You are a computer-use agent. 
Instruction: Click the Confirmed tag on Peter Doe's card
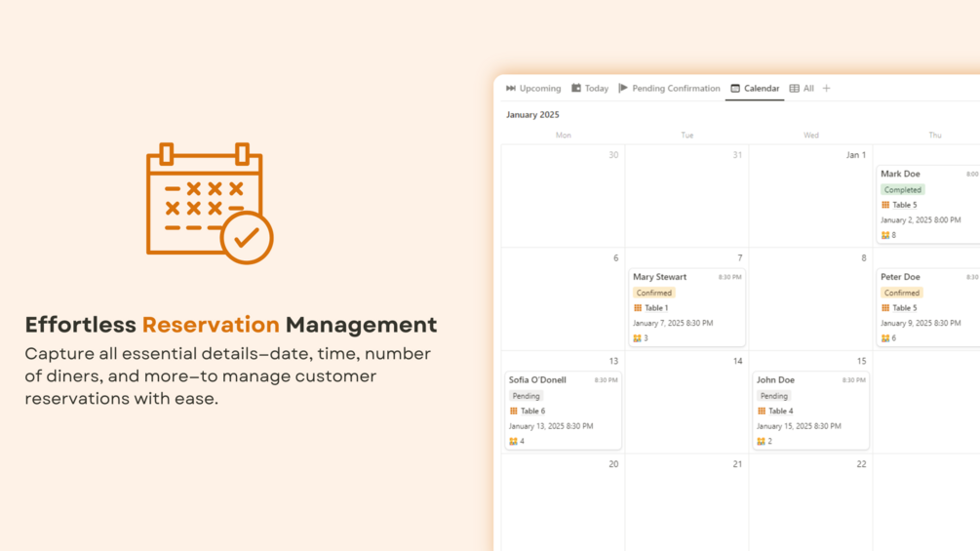pyautogui.click(x=902, y=293)
